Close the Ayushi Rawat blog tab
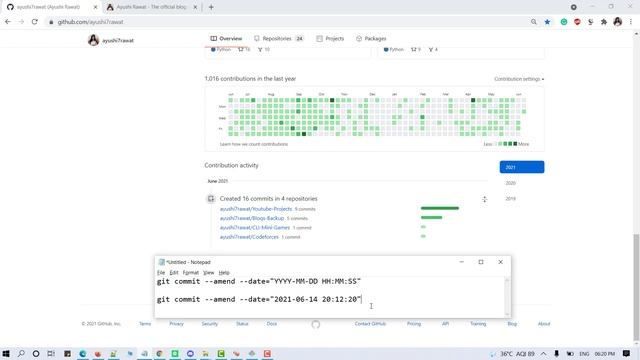The height and width of the screenshot is (360, 640). point(195,7)
